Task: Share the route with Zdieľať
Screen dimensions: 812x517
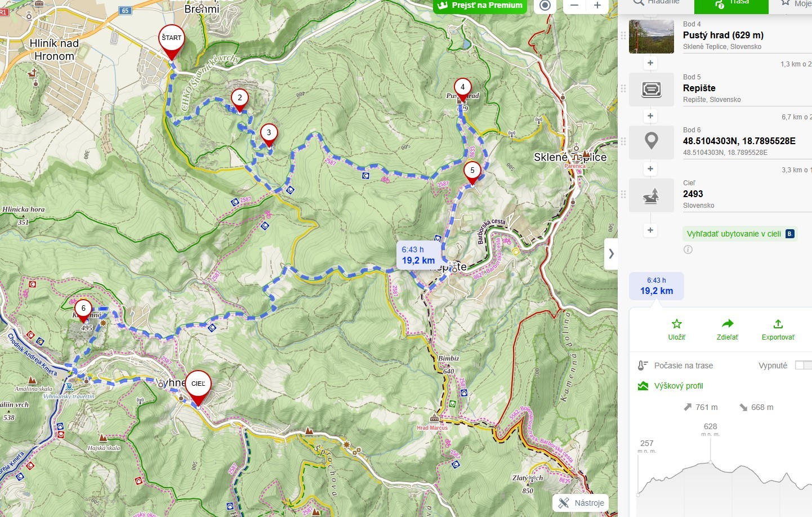Action: point(727,330)
